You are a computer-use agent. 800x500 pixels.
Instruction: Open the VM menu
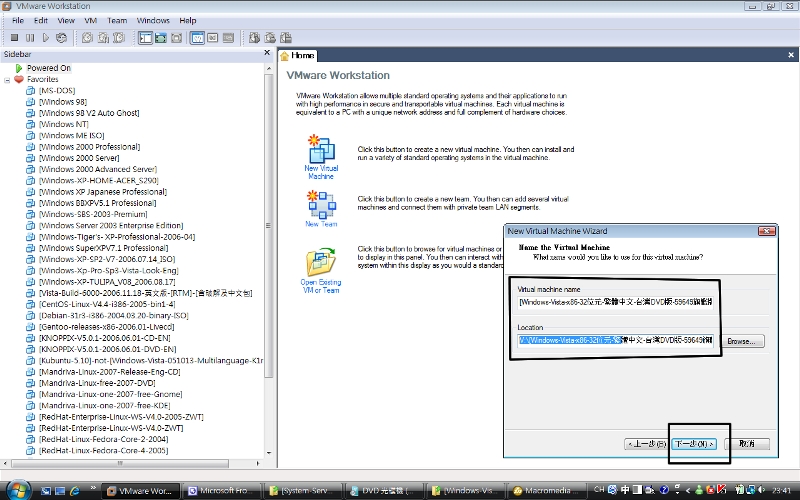pos(91,20)
